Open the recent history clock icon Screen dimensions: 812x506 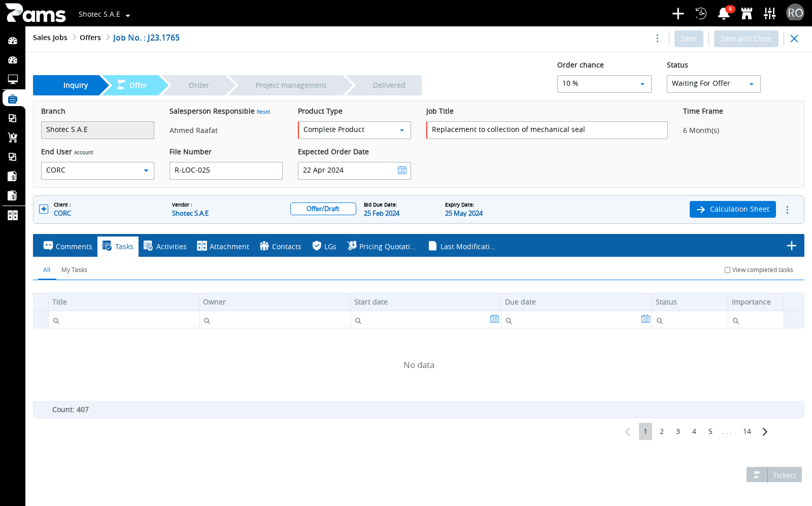[701, 13]
